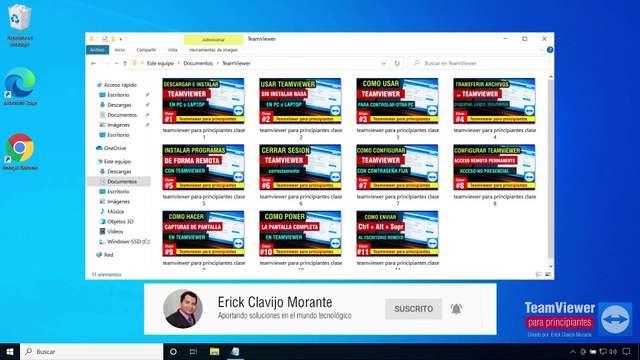This screenshot has width=640, height=360.
Task: Click the new folder quick access icon
Action: [x=113, y=39]
